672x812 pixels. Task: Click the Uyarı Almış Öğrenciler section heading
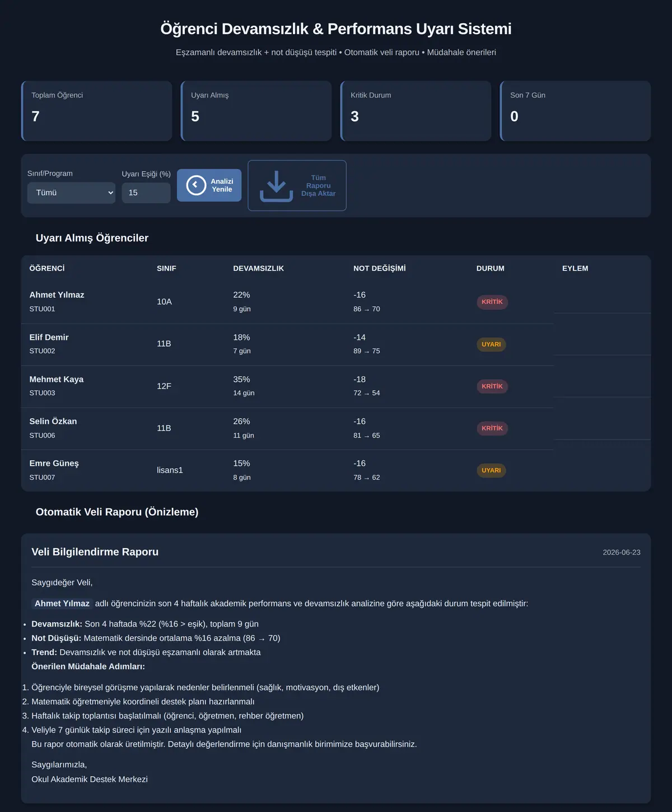(x=92, y=238)
